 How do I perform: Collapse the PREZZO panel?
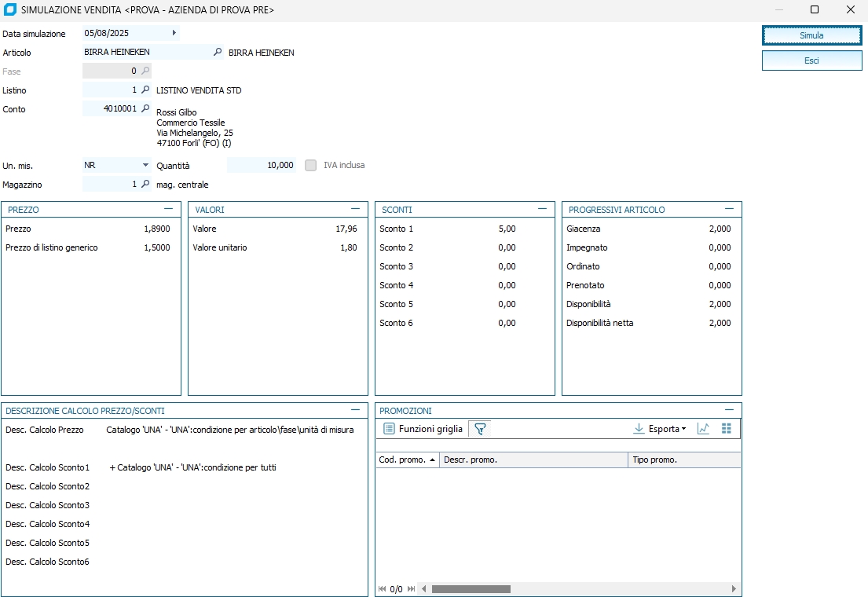pyautogui.click(x=168, y=209)
